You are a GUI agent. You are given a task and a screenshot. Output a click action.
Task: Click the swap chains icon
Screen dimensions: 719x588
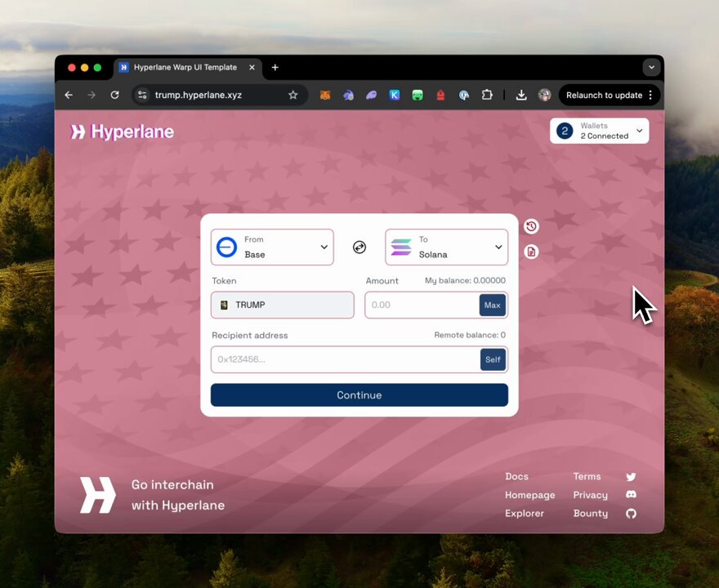359,247
